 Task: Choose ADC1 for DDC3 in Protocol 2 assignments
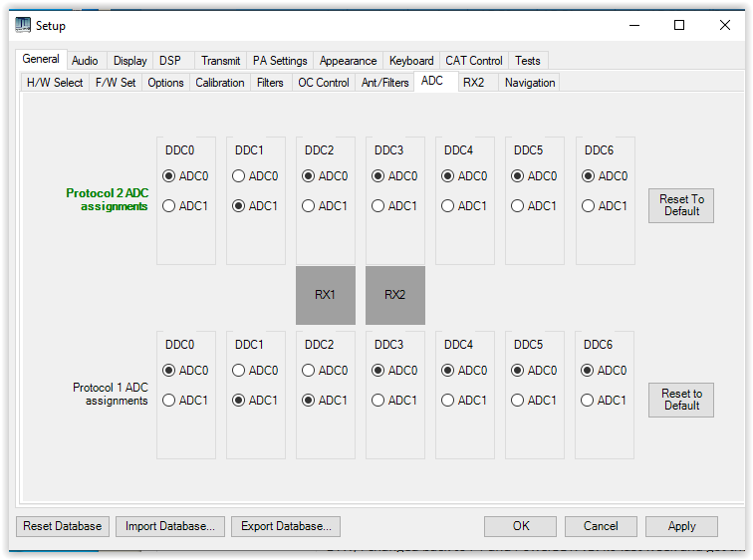[378, 206]
